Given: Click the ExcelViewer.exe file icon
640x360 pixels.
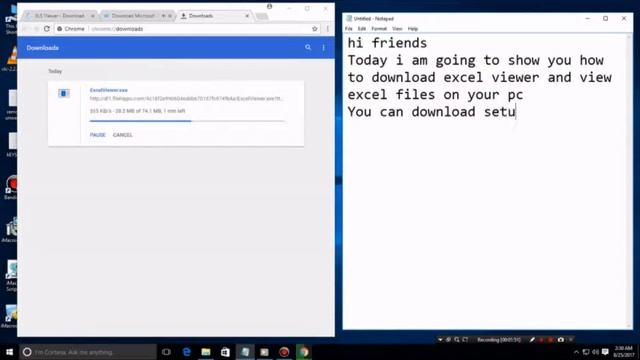Looking at the screenshot, I should pos(63,93).
